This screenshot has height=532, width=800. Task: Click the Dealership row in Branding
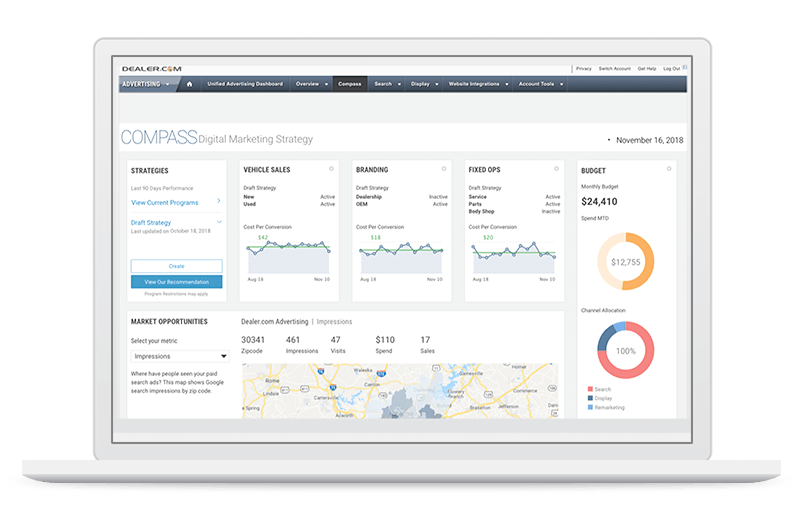pos(402,196)
